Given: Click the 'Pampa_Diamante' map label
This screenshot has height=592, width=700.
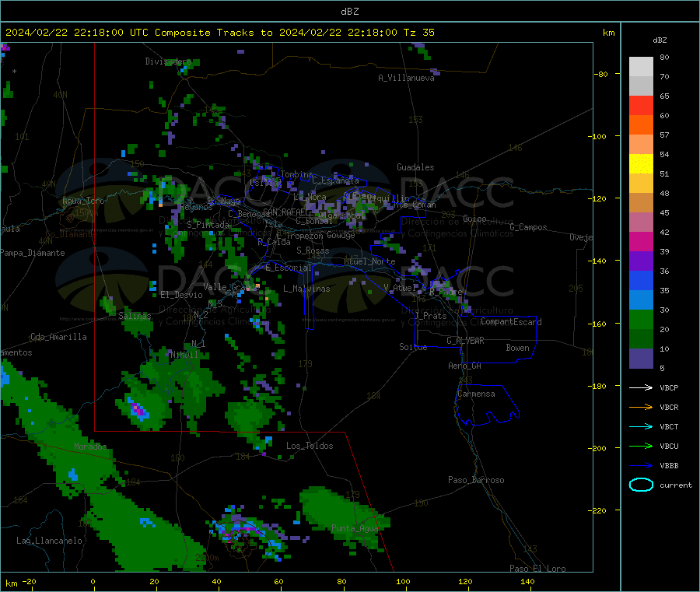Looking at the screenshot, I should coord(32,253).
